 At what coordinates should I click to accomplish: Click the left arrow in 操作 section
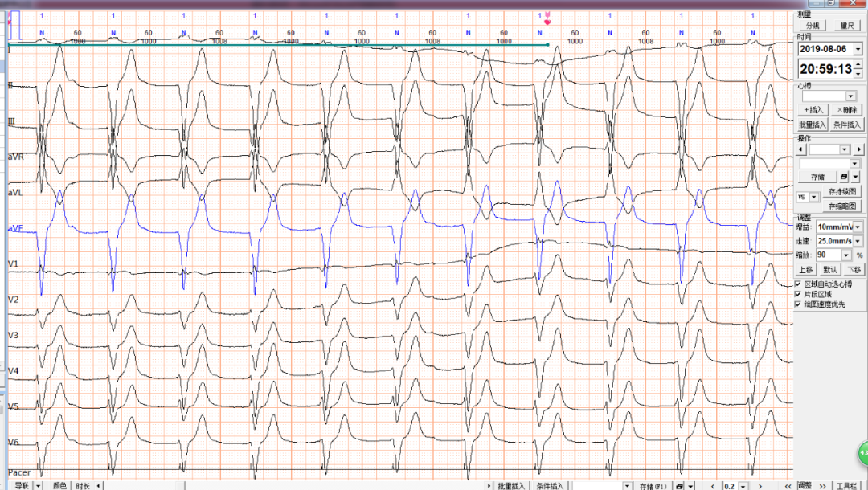point(801,149)
